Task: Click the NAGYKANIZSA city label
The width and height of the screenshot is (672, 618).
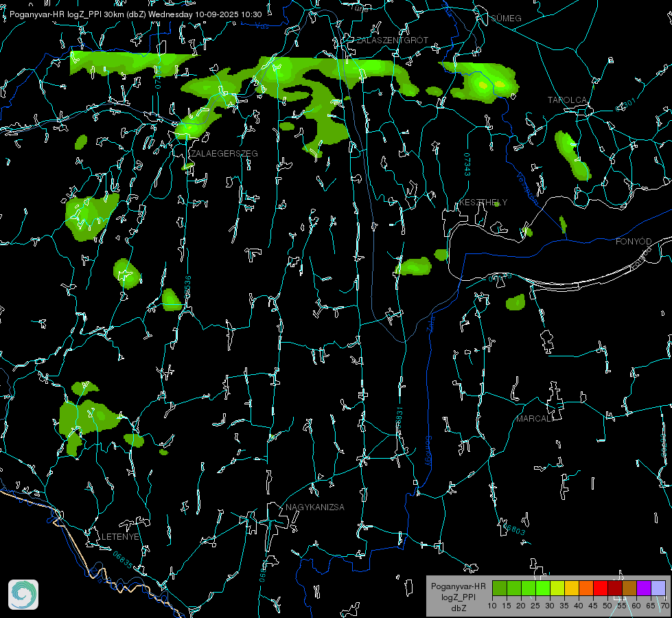Action: click(315, 507)
